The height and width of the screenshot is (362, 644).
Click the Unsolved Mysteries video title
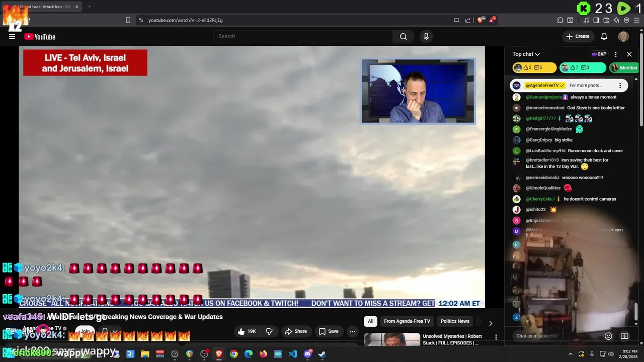(x=452, y=339)
